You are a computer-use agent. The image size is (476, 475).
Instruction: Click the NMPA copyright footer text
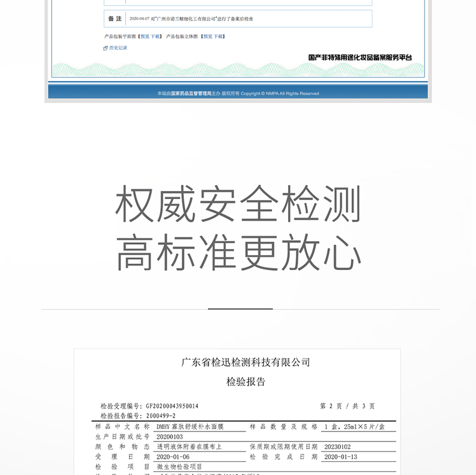point(238,93)
